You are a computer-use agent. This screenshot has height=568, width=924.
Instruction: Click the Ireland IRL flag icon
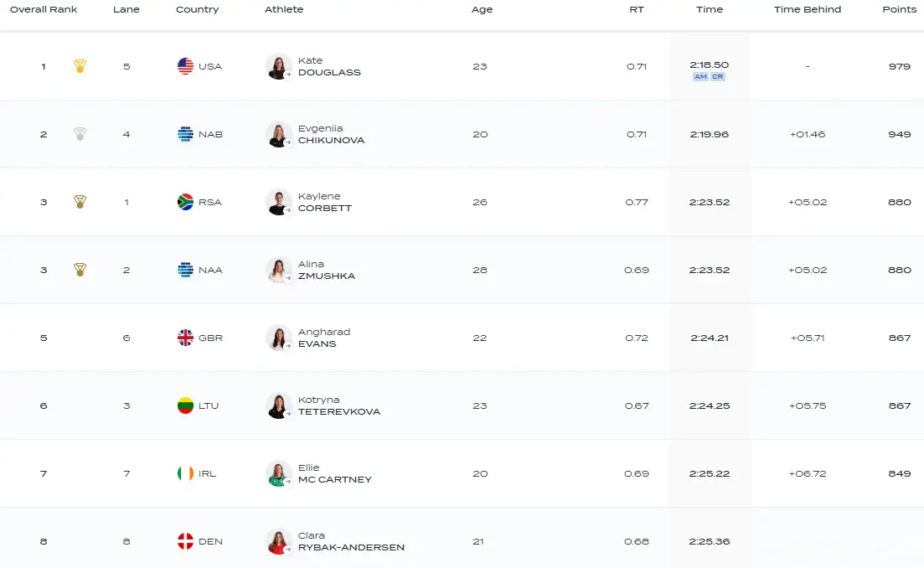pos(186,473)
